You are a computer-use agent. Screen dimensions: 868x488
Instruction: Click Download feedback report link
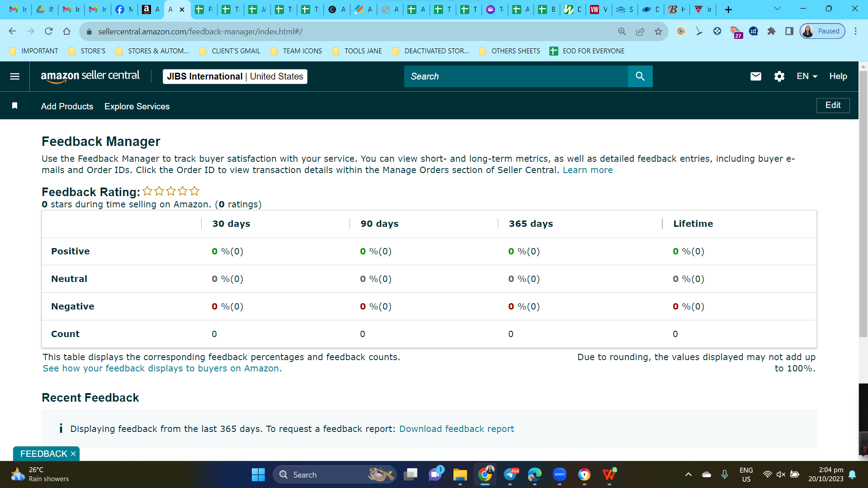click(457, 429)
